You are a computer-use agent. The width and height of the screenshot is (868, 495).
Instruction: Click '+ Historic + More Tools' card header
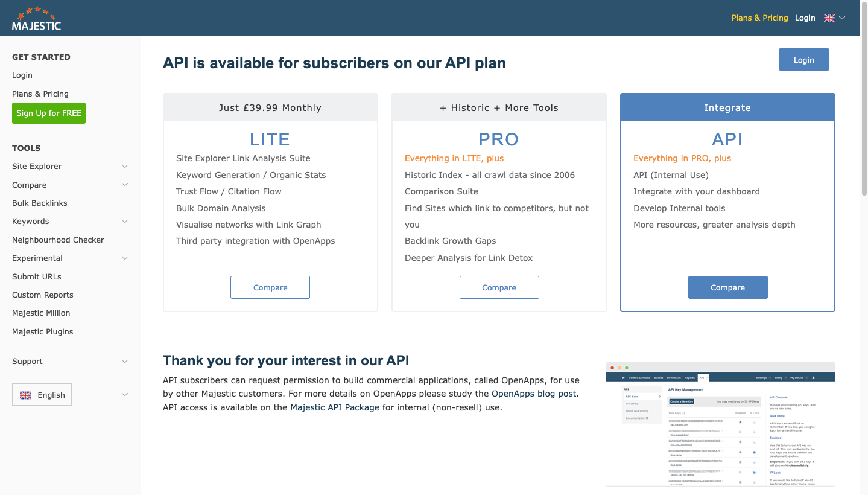click(499, 107)
